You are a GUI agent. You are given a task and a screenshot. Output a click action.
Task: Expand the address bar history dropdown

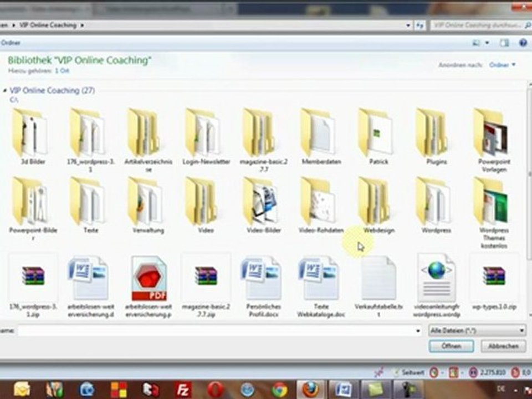408,25
